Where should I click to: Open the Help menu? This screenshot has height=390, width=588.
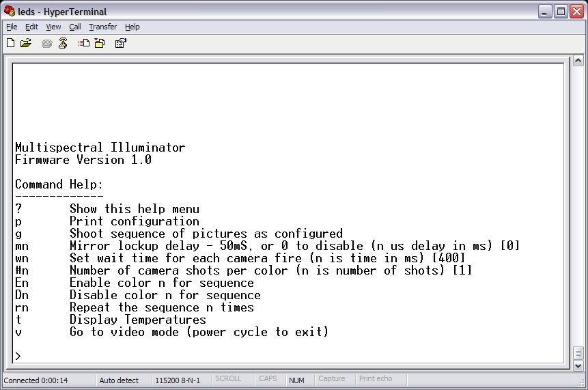point(132,27)
